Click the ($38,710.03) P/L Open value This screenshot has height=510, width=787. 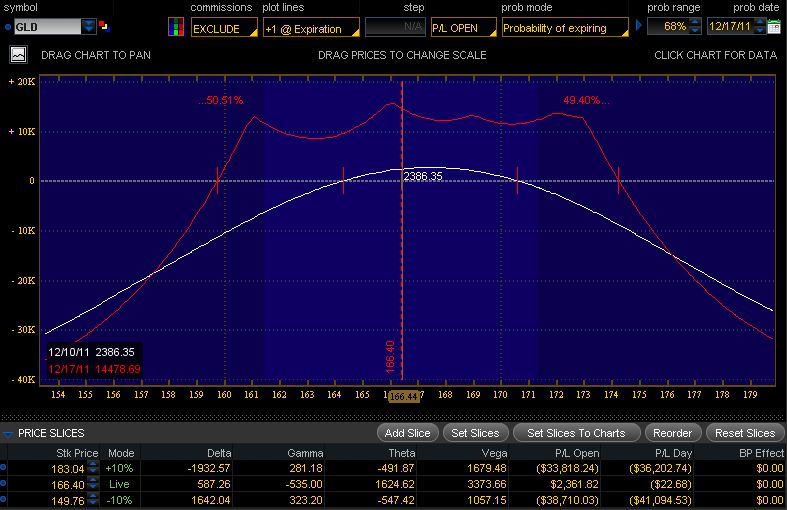coord(568,500)
